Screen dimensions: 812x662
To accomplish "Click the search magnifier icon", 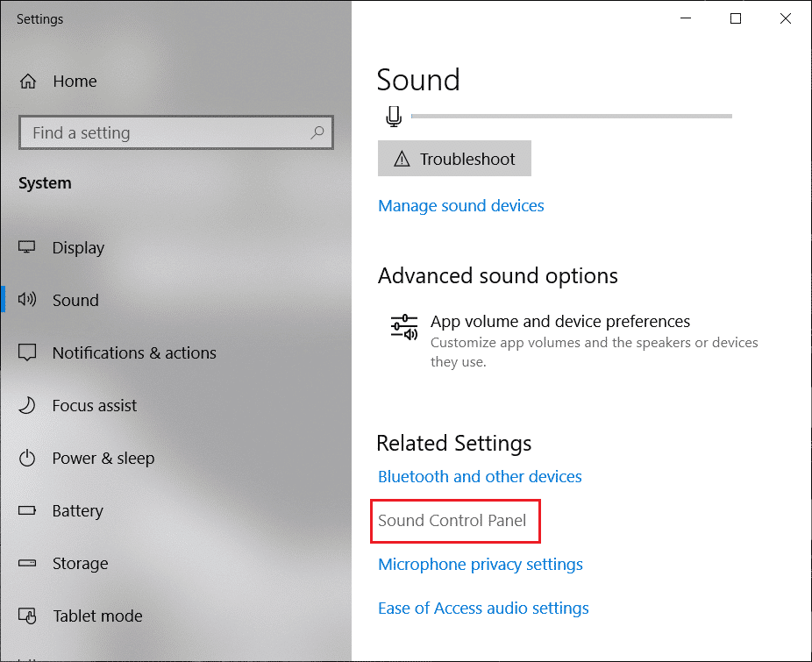I will (317, 132).
